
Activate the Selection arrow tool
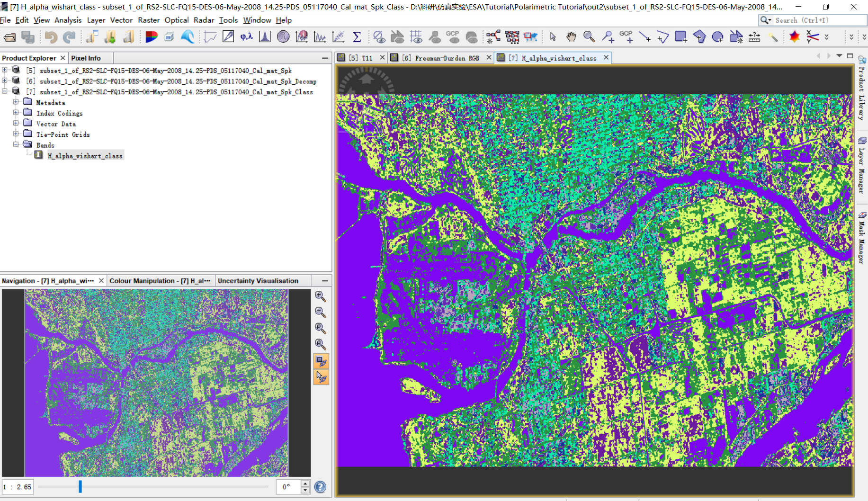[553, 37]
